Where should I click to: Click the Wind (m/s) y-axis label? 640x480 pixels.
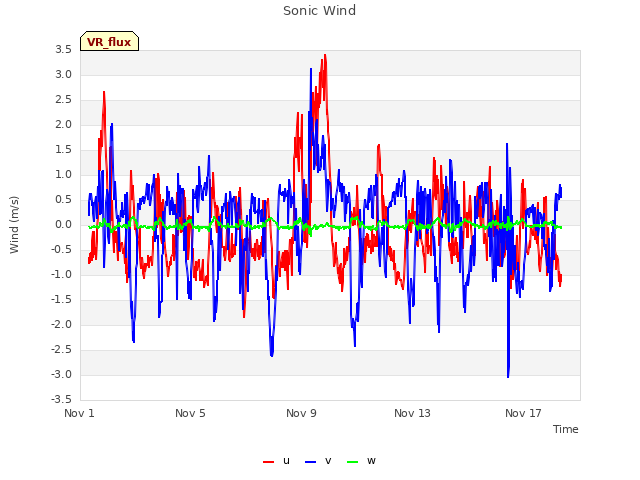click(x=14, y=225)
